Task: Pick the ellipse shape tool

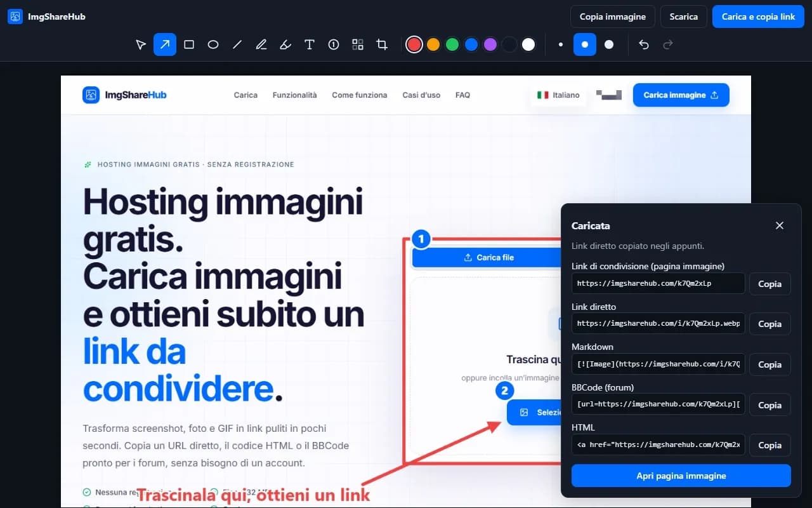Action: tap(213, 44)
